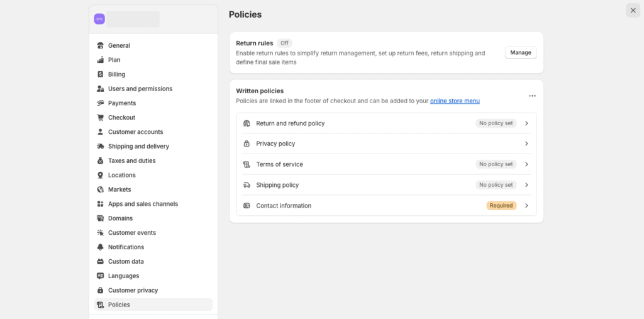The height and width of the screenshot is (319, 644).
Task: Open the Written policies three-dot menu
Action: [x=532, y=96]
